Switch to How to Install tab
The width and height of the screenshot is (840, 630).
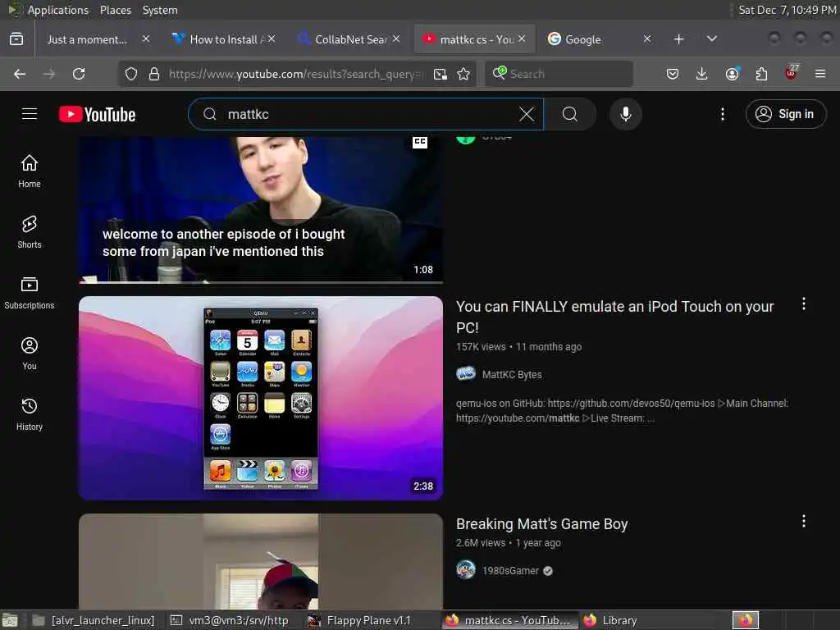point(224,39)
